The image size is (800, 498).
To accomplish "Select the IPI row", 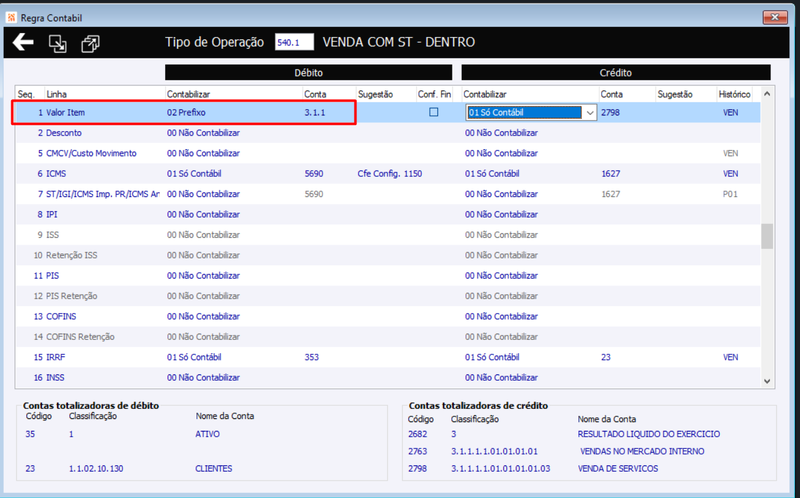I will click(x=387, y=214).
